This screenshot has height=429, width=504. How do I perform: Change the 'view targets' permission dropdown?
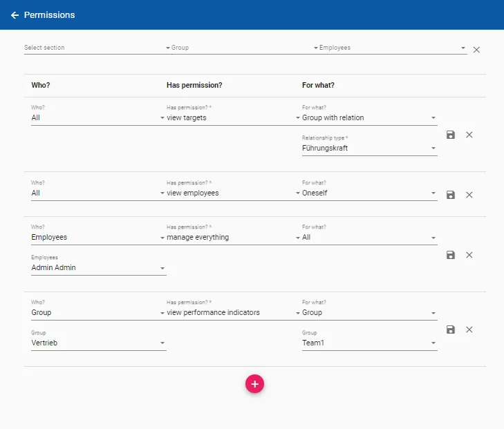coord(234,115)
